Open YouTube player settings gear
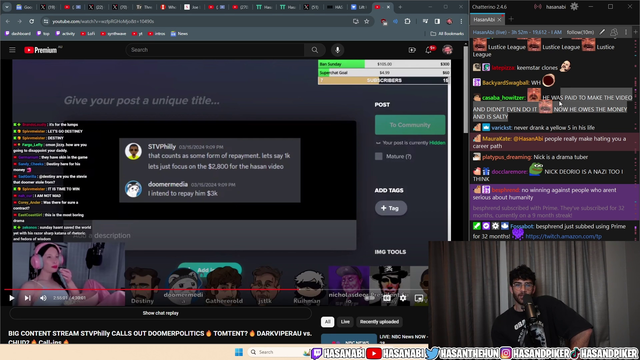Viewport: 640px width, 360px height. [403, 298]
